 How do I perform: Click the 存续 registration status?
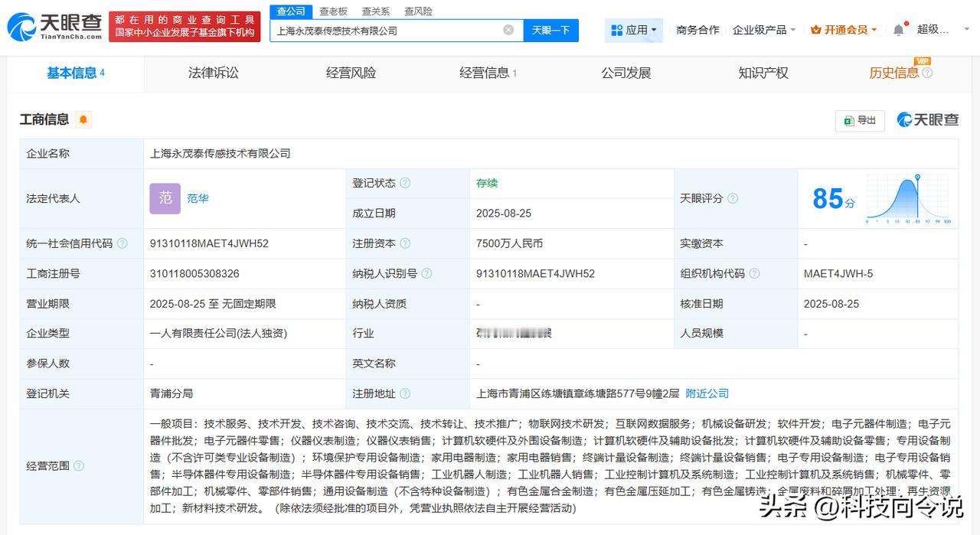pos(487,183)
